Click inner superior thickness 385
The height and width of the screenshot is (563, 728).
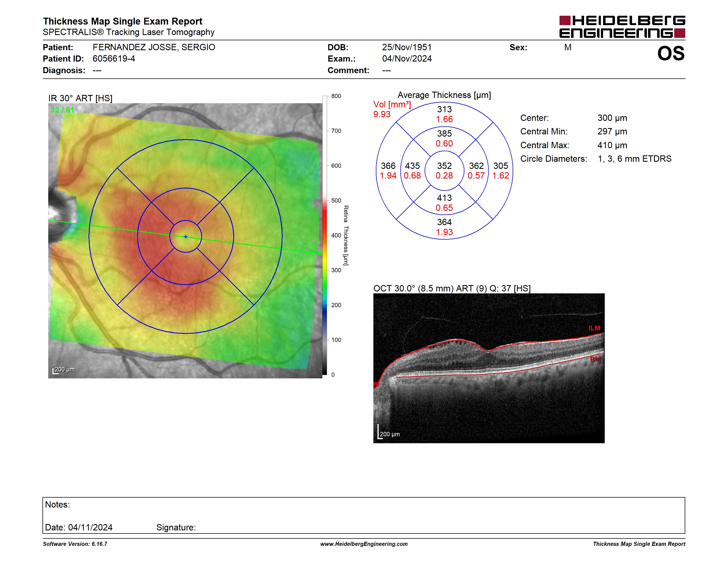pos(444,133)
